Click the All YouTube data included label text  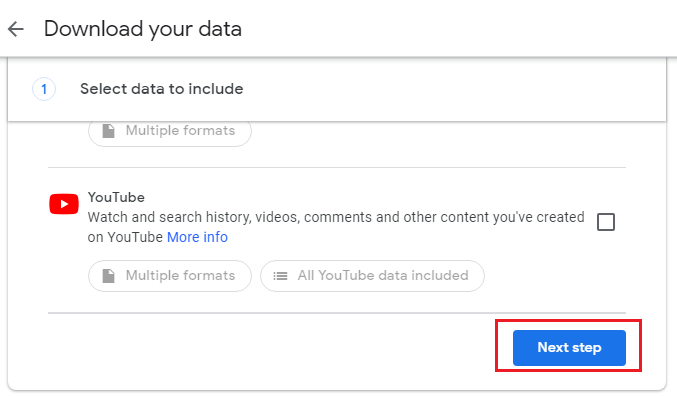click(383, 276)
